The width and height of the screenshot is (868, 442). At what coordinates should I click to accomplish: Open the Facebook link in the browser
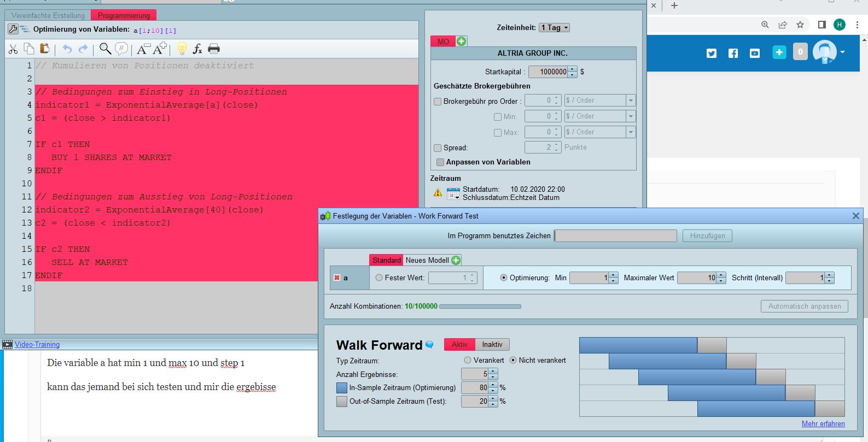click(733, 53)
